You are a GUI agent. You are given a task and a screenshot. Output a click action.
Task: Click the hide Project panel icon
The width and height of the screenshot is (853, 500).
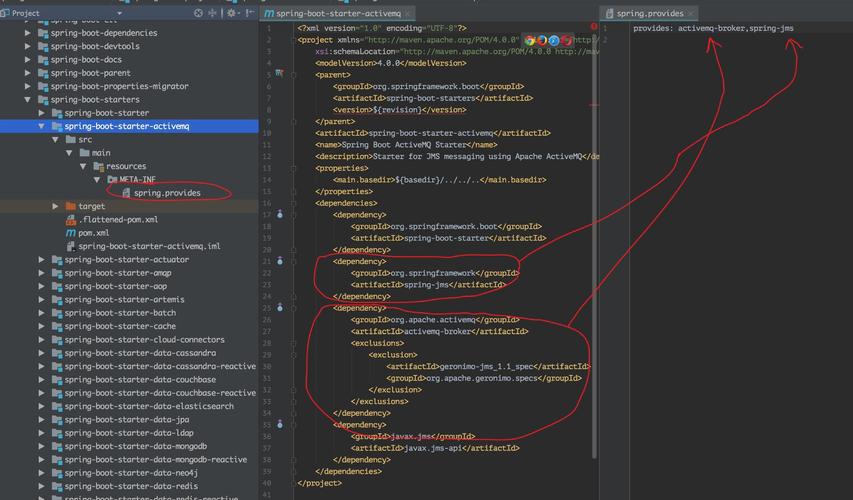point(249,13)
